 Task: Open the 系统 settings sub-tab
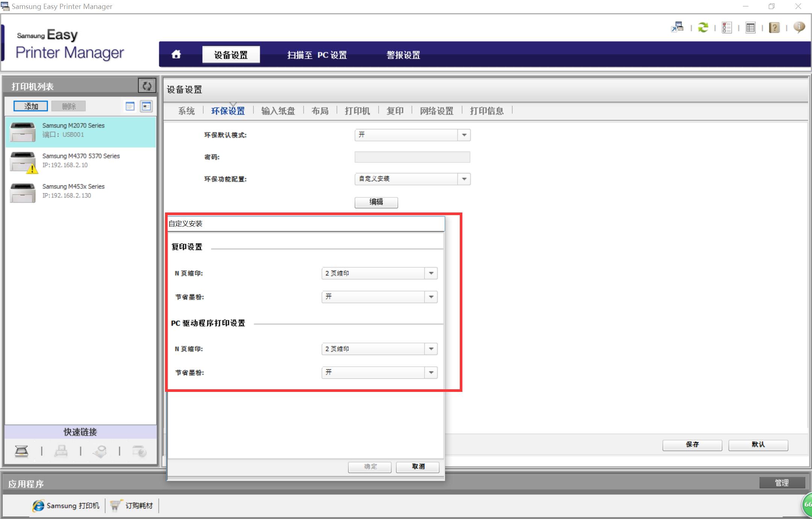(186, 111)
